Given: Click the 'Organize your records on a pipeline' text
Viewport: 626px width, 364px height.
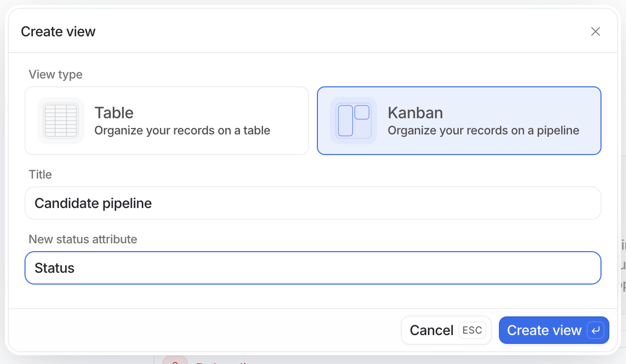Looking at the screenshot, I should point(483,130).
